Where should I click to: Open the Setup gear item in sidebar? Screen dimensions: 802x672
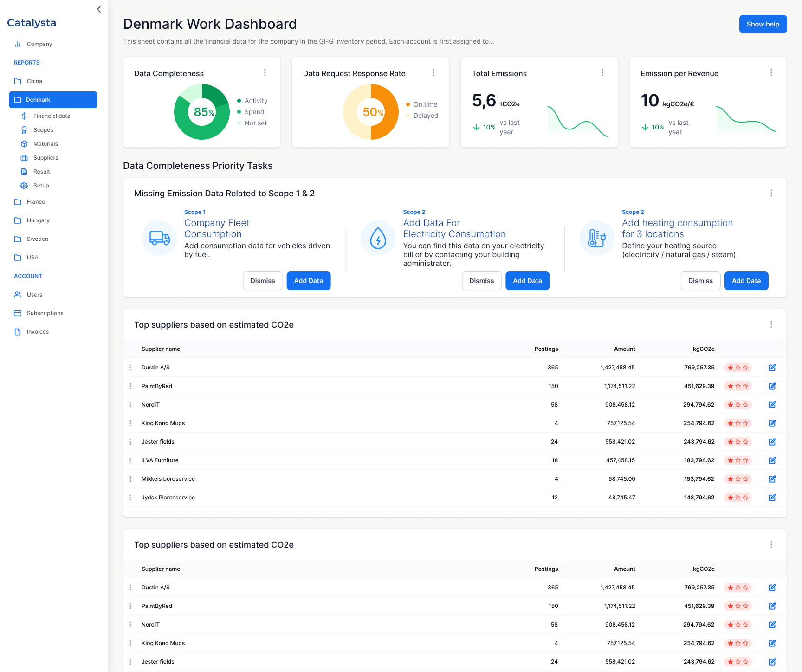(x=41, y=186)
